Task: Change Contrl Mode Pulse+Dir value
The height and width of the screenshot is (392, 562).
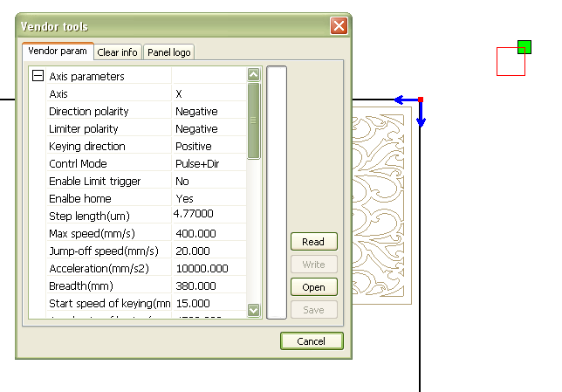Action: [209, 164]
